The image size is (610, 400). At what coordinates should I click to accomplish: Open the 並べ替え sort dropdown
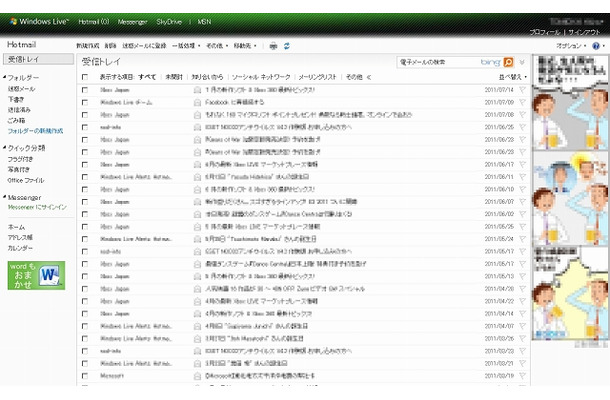pyautogui.click(x=512, y=77)
